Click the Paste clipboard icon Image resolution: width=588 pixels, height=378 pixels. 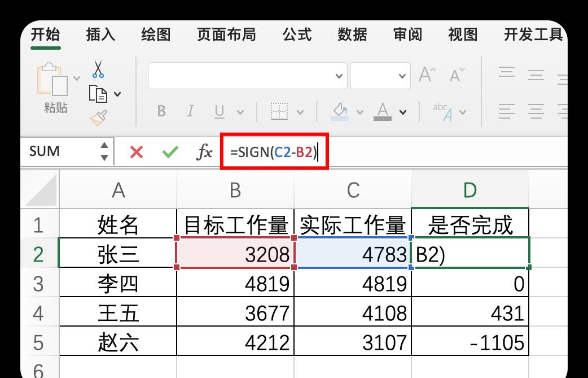coord(52,79)
